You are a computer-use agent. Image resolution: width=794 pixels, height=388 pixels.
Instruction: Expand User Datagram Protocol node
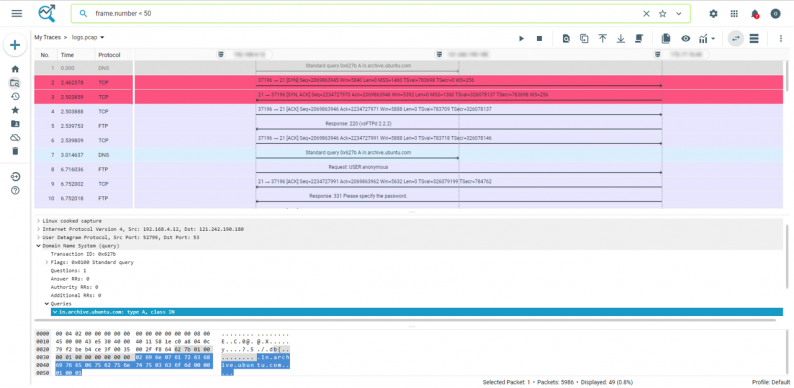click(38, 237)
